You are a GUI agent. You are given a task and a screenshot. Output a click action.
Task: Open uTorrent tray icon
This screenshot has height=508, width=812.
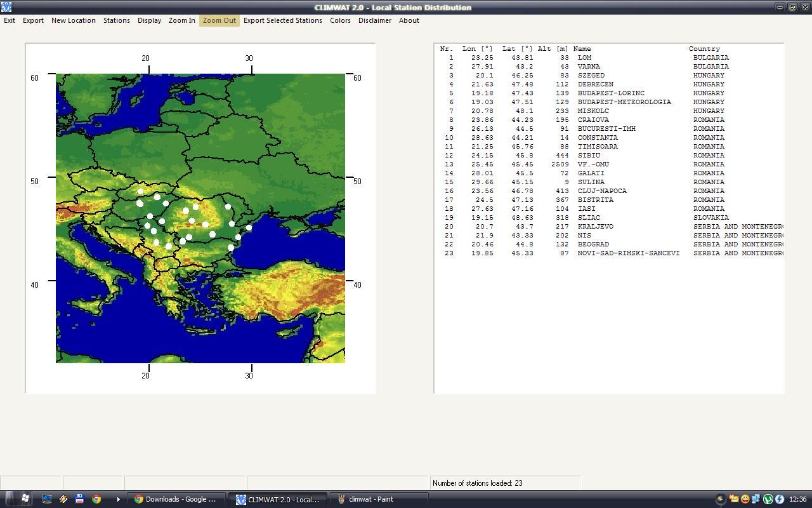[x=768, y=499]
